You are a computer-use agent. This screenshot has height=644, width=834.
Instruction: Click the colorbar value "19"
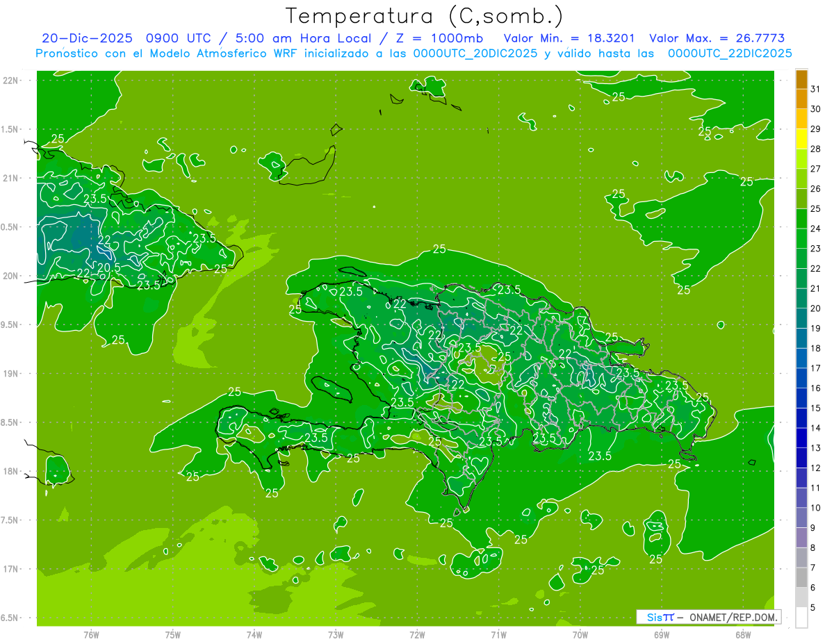point(815,329)
